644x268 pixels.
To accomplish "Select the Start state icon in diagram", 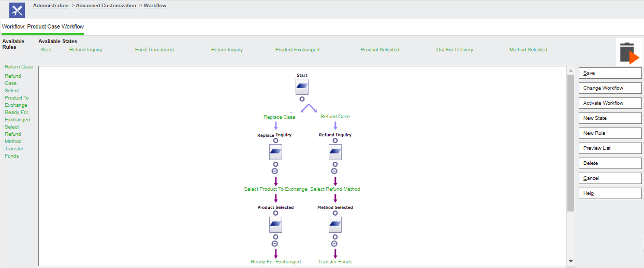I will pos(302,87).
